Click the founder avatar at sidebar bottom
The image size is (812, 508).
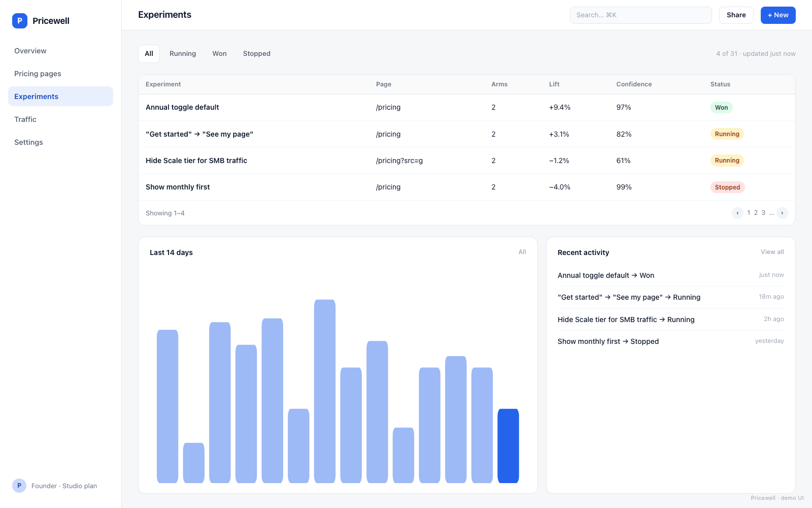19,486
